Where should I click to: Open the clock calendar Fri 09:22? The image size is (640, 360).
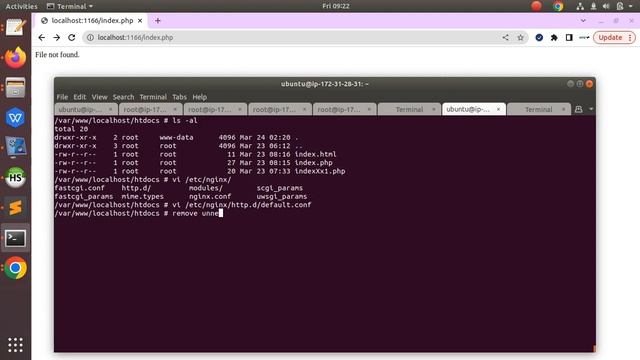[x=336, y=6]
